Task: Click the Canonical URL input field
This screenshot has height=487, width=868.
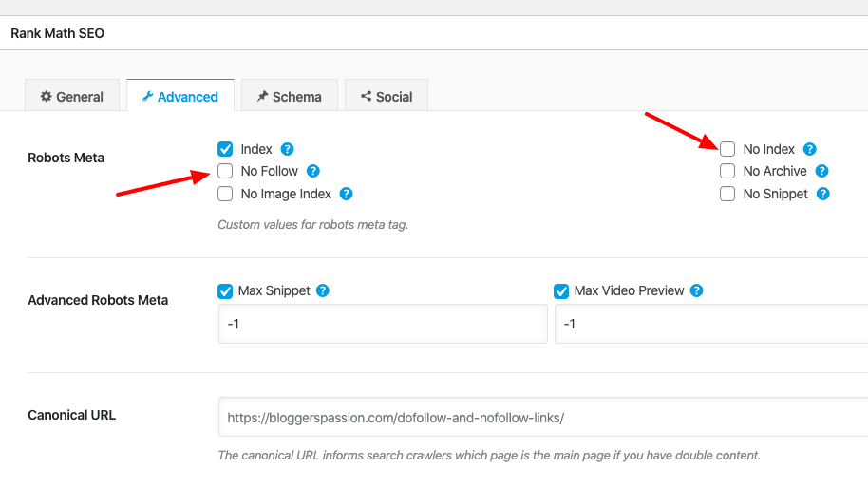Action: (541, 417)
